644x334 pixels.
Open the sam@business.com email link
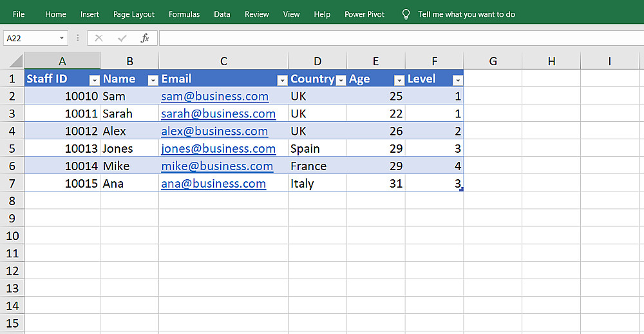pos(214,96)
